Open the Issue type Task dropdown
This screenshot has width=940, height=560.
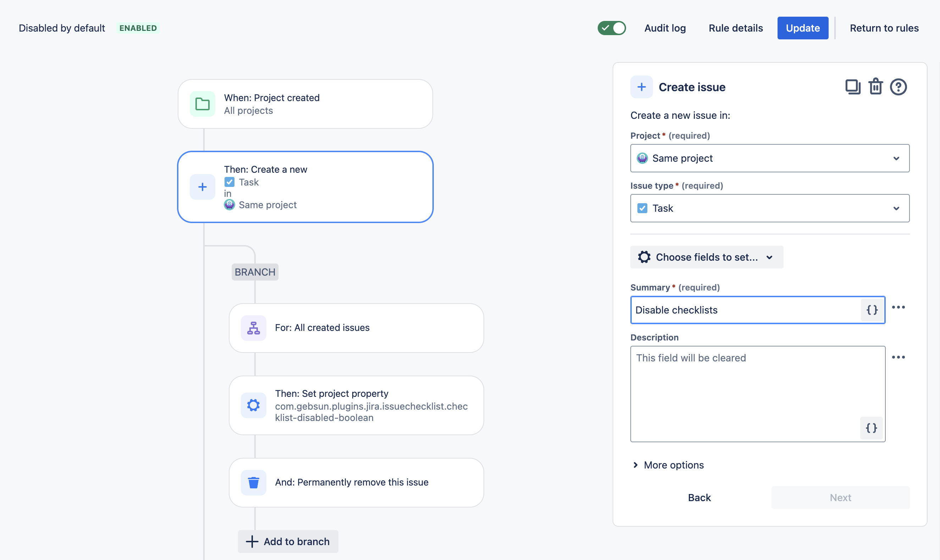pyautogui.click(x=769, y=208)
